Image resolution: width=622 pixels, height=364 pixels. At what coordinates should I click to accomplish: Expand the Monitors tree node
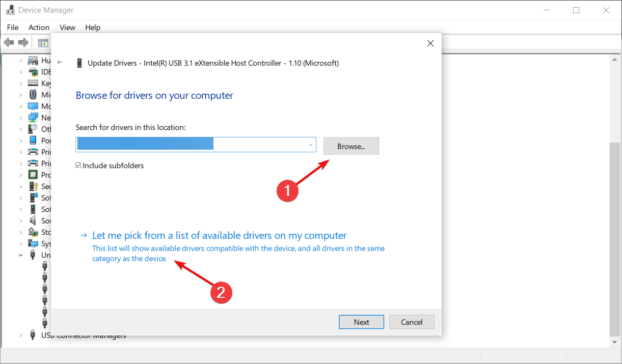pyautogui.click(x=21, y=106)
